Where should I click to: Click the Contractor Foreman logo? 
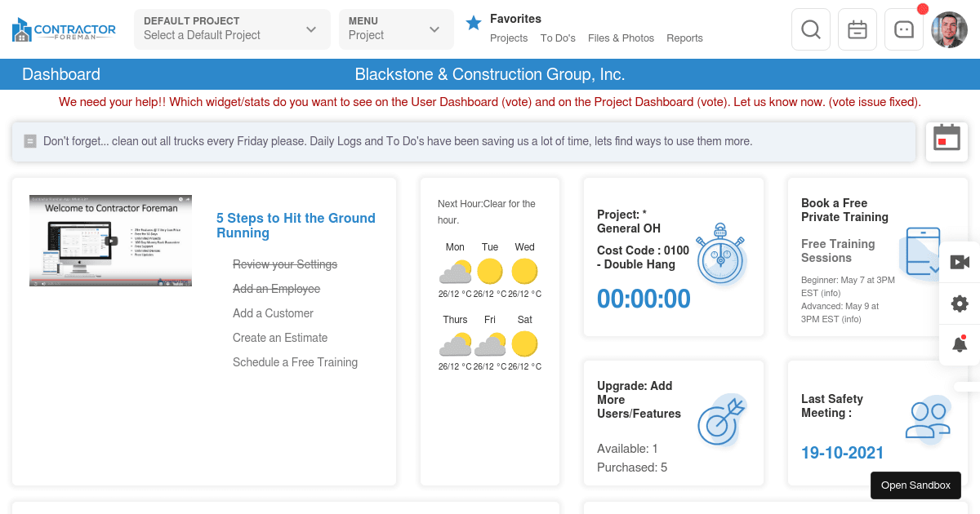(x=64, y=30)
